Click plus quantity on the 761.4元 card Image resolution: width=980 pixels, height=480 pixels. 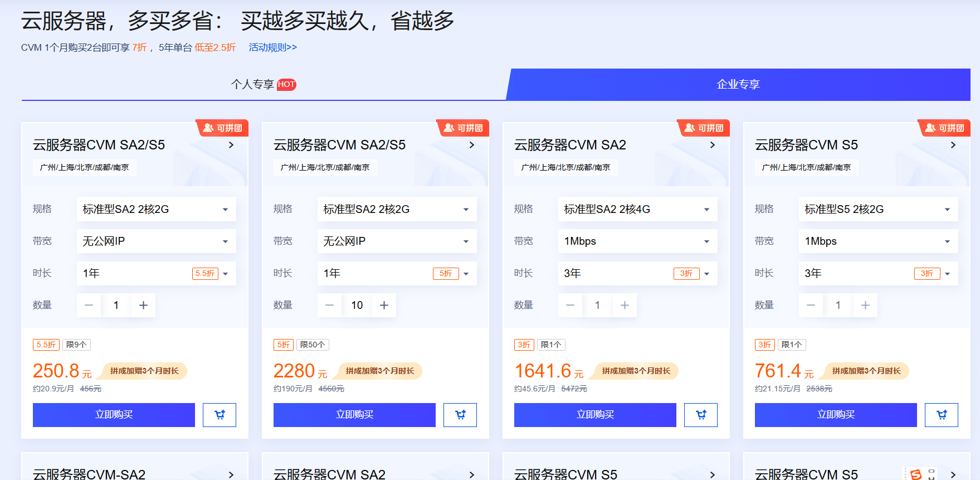[865, 305]
